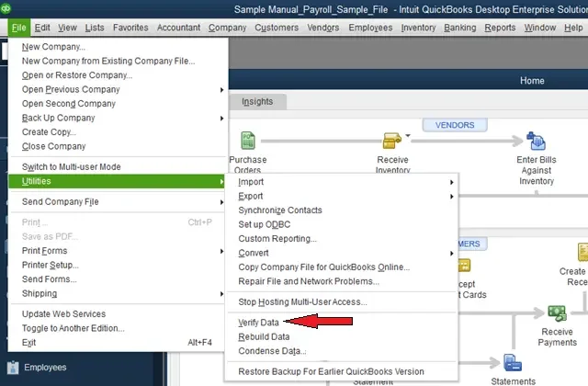This screenshot has height=386, width=588.
Task: Open the Window menu
Action: (540, 28)
